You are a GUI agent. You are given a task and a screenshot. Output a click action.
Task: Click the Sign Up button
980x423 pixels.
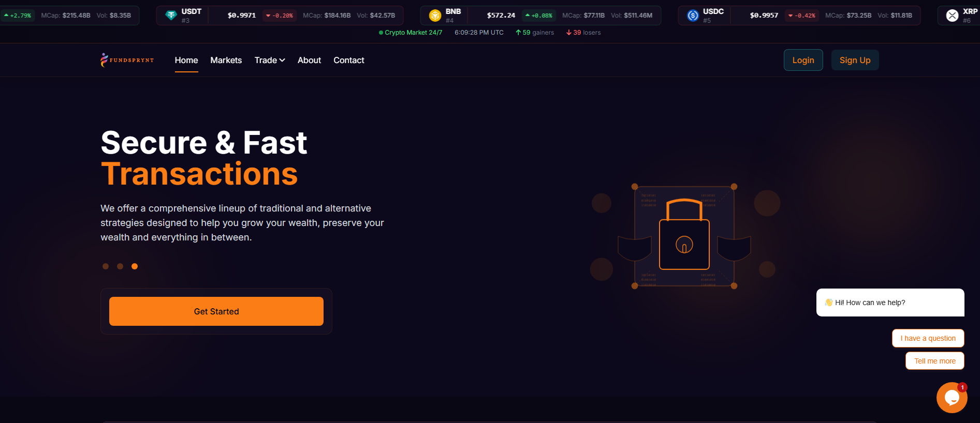(855, 60)
